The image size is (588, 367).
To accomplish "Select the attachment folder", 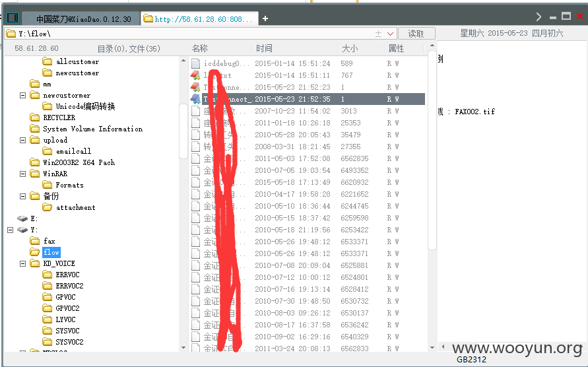I will (76, 207).
